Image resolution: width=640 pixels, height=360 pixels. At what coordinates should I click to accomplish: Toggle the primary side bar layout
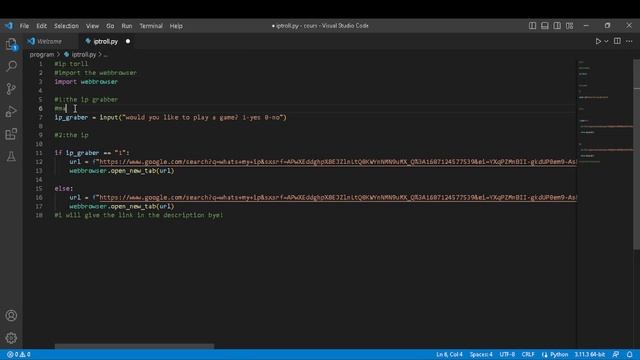[x=532, y=26]
